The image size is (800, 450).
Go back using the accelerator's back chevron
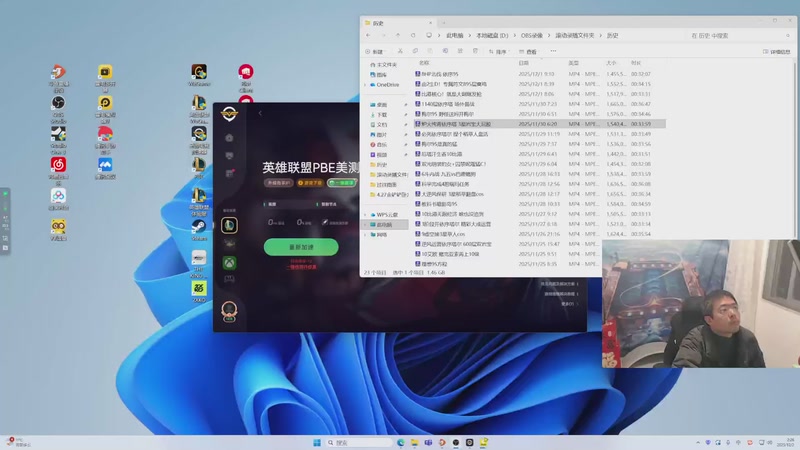tap(260, 113)
